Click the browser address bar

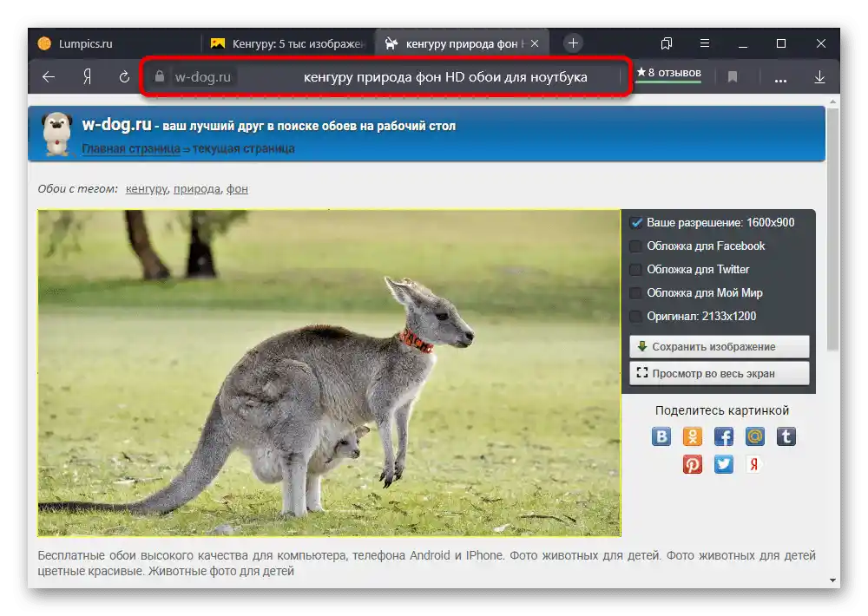click(x=391, y=76)
